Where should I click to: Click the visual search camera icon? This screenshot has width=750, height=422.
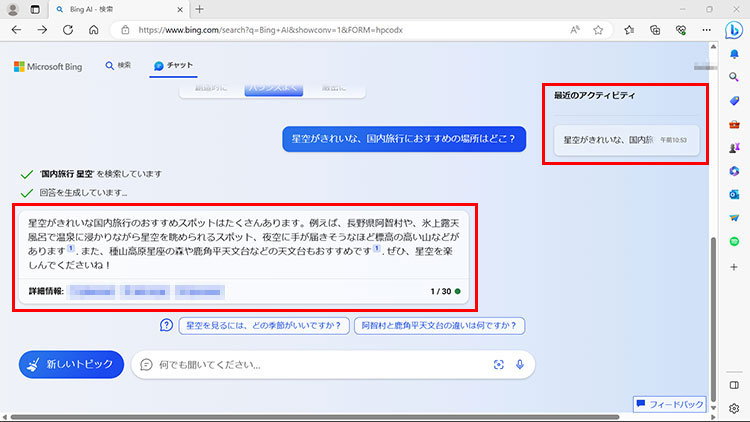pos(498,365)
